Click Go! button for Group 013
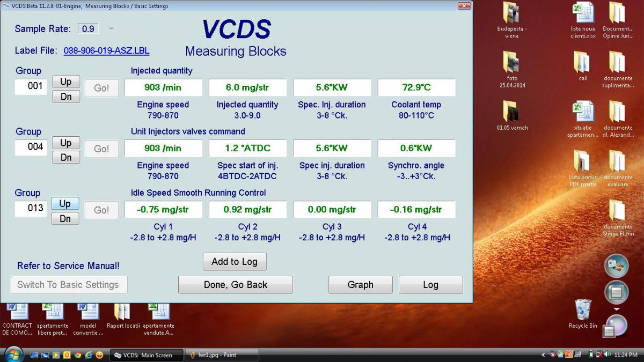 pyautogui.click(x=101, y=210)
